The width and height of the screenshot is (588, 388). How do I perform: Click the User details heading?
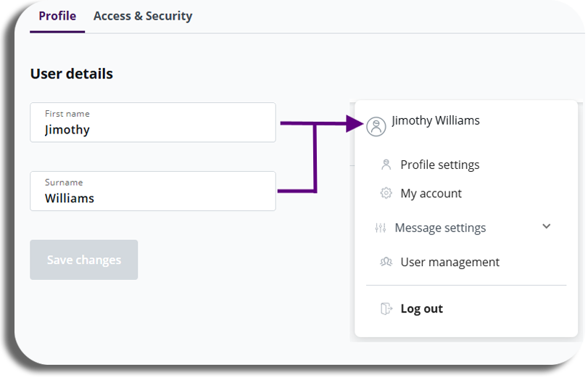(x=72, y=73)
